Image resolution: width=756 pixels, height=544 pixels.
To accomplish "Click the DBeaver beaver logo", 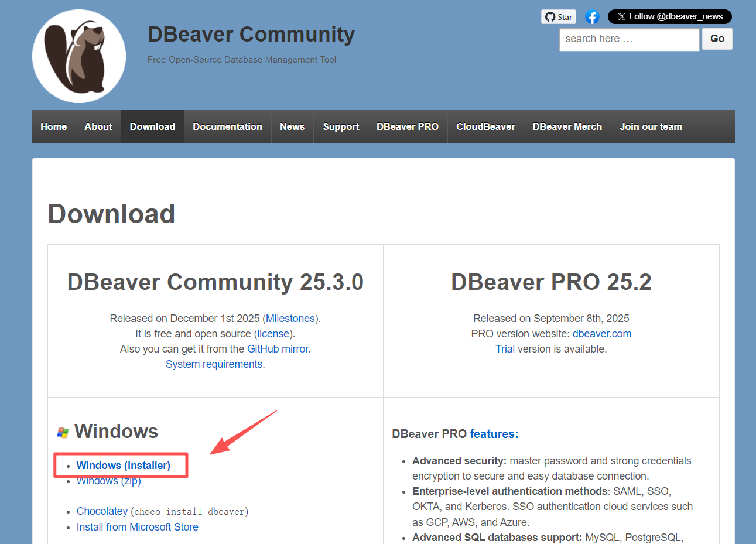I will [x=79, y=56].
